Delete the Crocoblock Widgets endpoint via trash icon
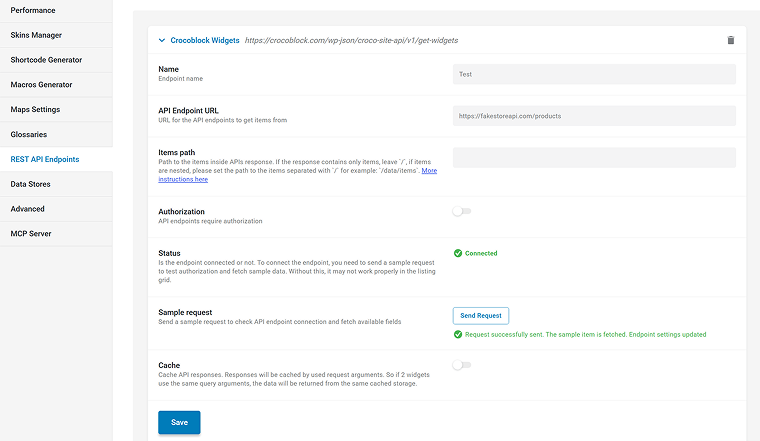The image size is (760, 441). click(730, 40)
